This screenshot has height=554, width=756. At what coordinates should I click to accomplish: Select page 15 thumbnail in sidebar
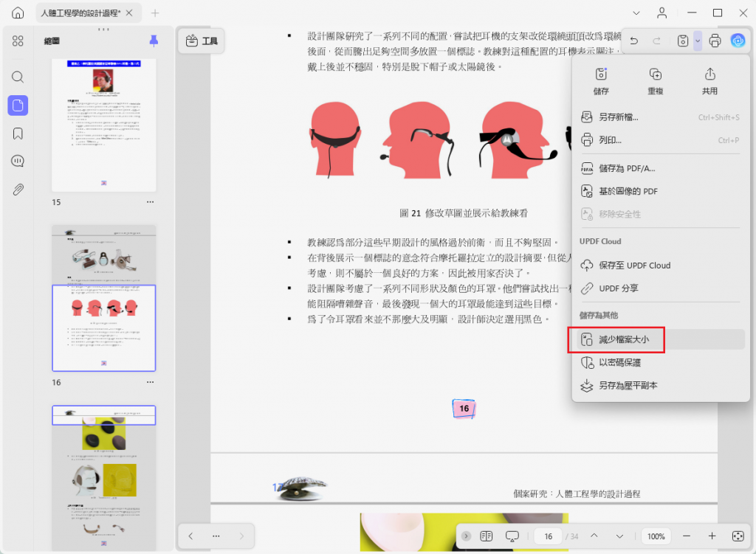[103, 125]
